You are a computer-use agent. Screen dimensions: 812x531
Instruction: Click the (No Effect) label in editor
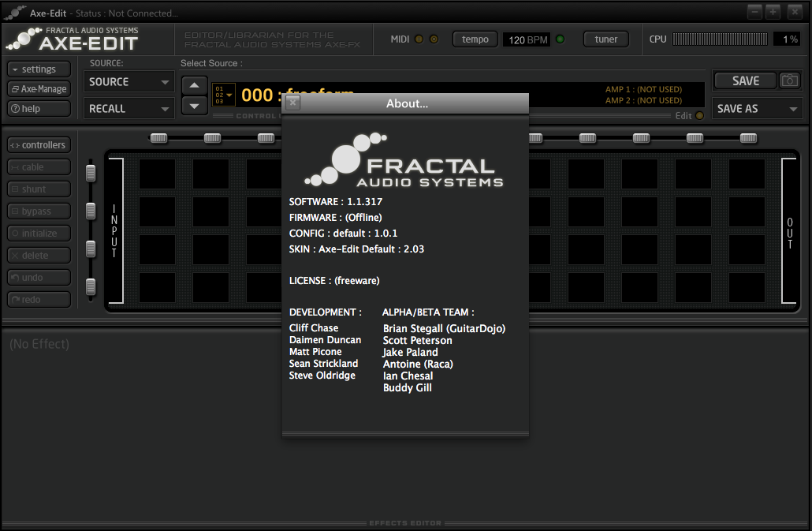(39, 344)
